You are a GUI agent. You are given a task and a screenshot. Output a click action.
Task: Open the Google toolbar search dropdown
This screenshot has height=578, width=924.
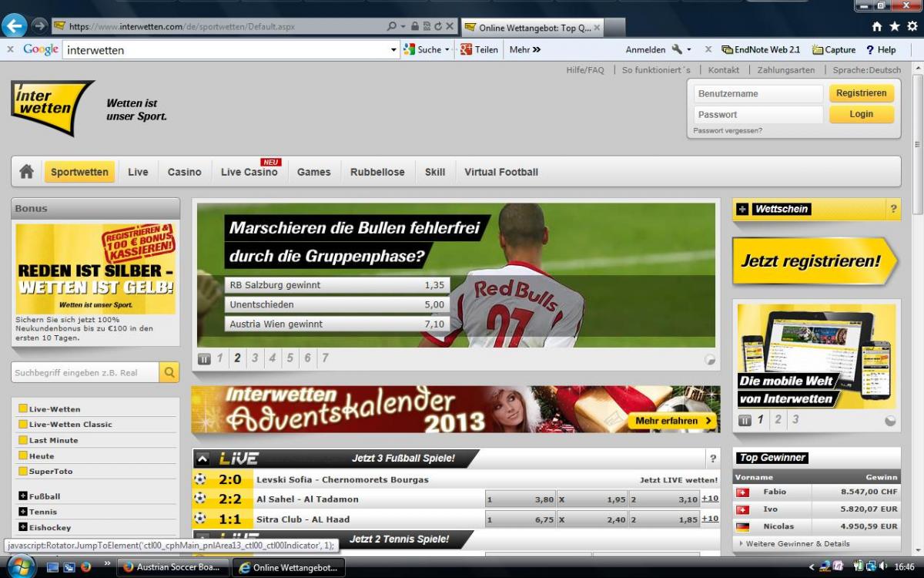click(393, 50)
